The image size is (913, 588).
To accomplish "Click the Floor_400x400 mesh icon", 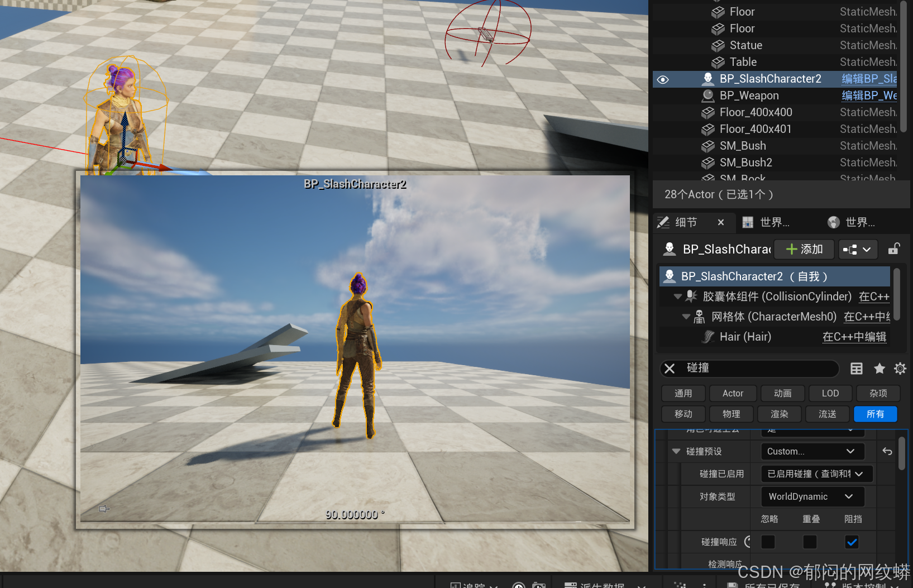I will 708,112.
